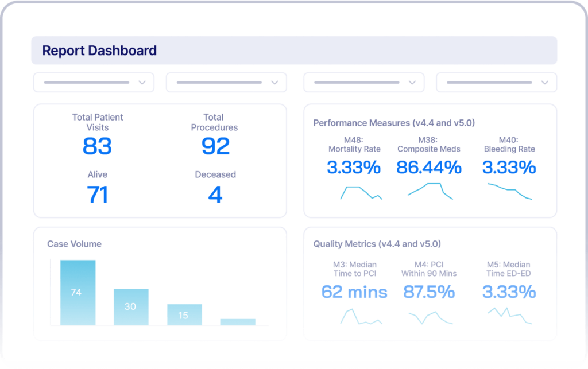The height and width of the screenshot is (369, 588).
Task: Click the Case Volume bar showing 30
Action: click(x=131, y=305)
